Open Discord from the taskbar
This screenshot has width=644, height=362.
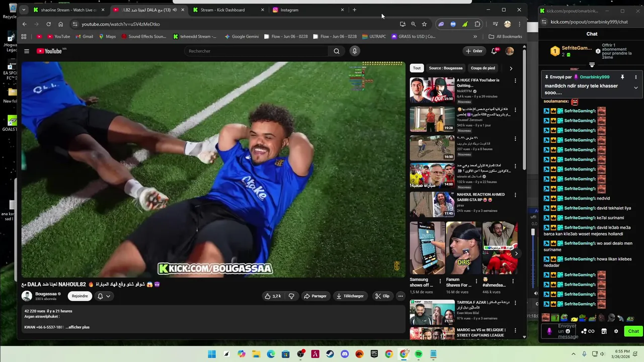coord(345,354)
